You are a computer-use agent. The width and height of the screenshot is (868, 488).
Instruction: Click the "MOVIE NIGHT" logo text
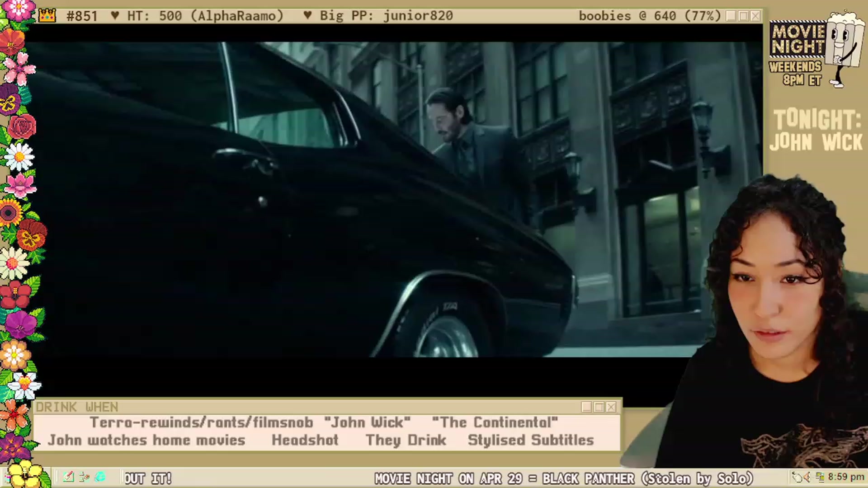click(798, 39)
